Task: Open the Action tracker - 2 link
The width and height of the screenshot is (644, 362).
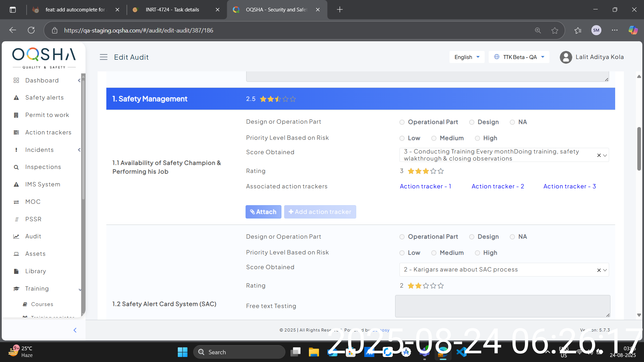Action: pos(498,186)
